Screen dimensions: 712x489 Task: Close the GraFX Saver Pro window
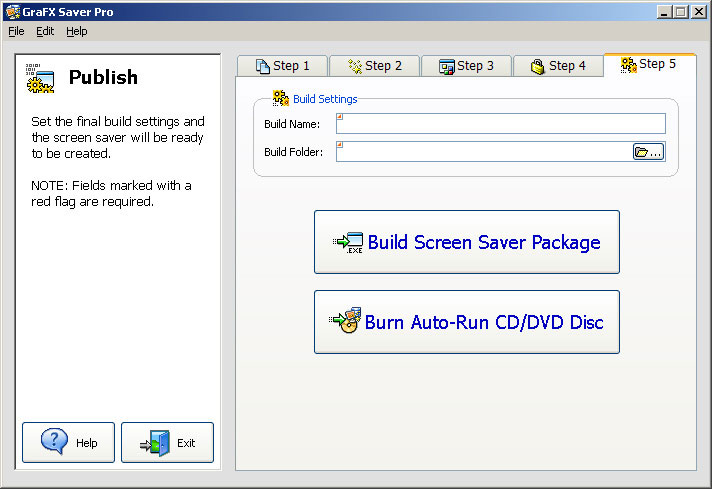(698, 12)
